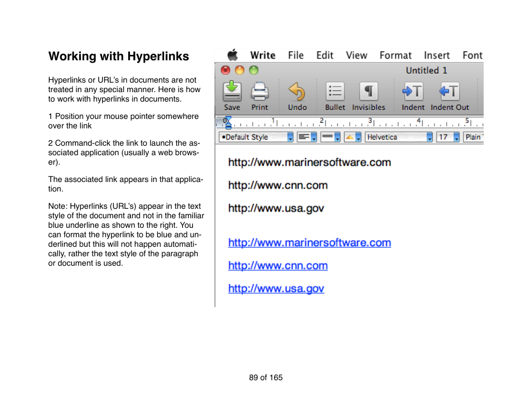Open the Edit menu
Screen dimensions: 532x412
(x=325, y=55)
